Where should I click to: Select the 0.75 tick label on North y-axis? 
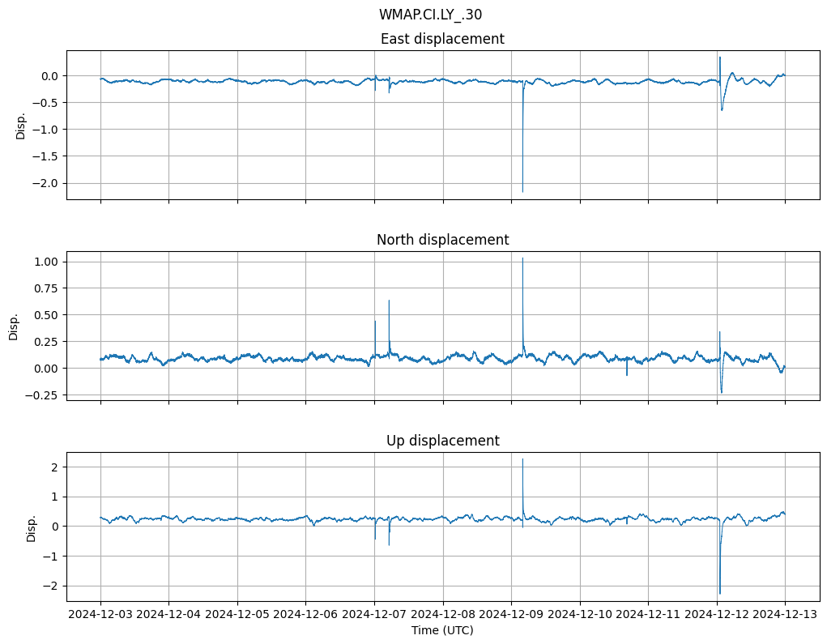pos(46,288)
